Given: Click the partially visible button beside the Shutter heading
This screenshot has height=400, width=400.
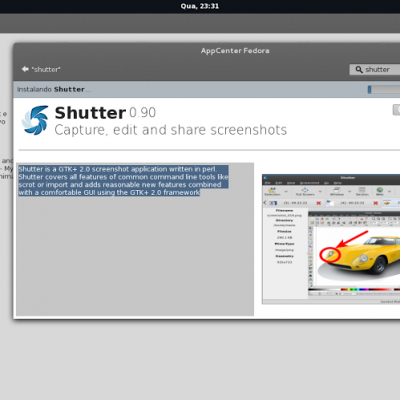Looking at the screenshot, I should [x=396, y=110].
